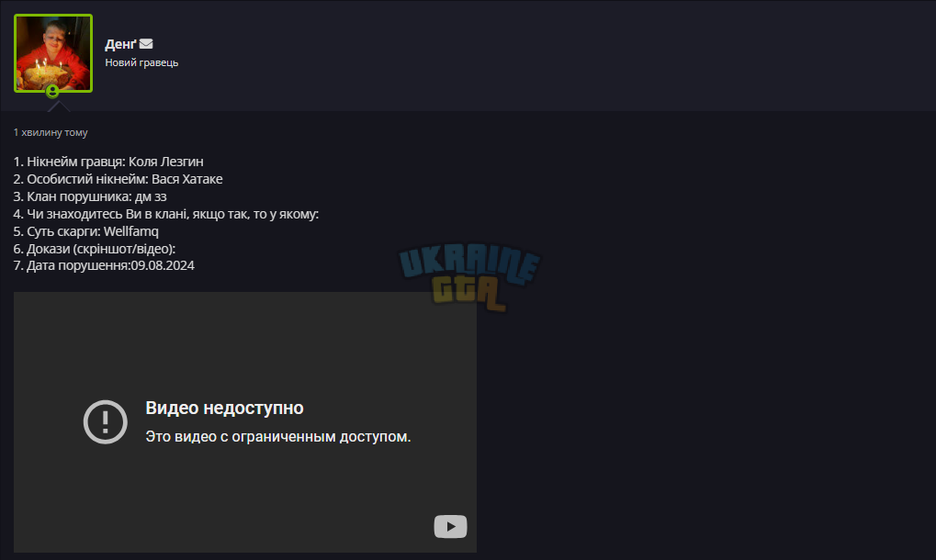
Task: Click the Ukraine GTA watermark logo
Action: coord(469,276)
